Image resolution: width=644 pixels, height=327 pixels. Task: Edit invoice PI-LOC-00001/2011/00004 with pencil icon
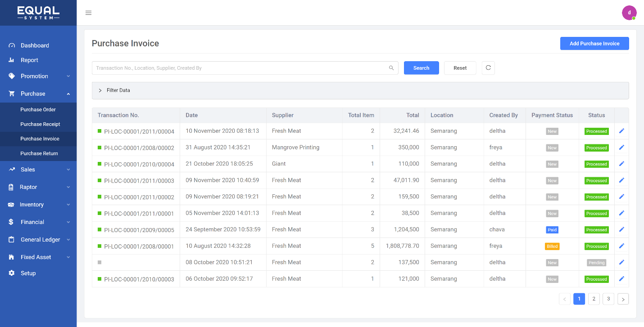click(x=621, y=131)
